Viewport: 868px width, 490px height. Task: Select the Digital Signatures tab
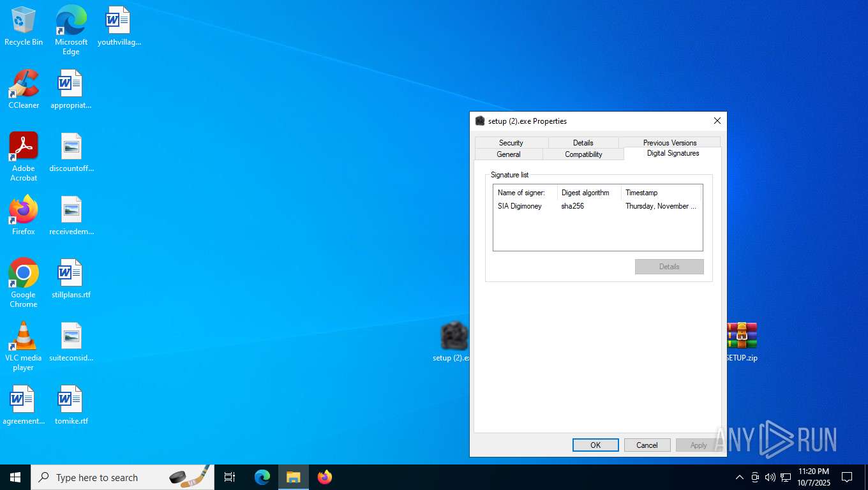pyautogui.click(x=673, y=153)
